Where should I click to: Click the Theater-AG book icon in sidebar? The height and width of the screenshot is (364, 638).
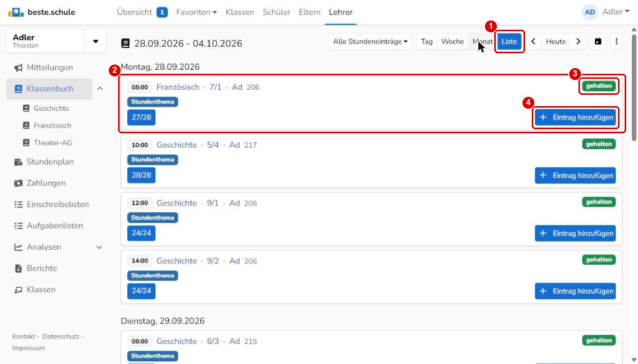point(26,143)
